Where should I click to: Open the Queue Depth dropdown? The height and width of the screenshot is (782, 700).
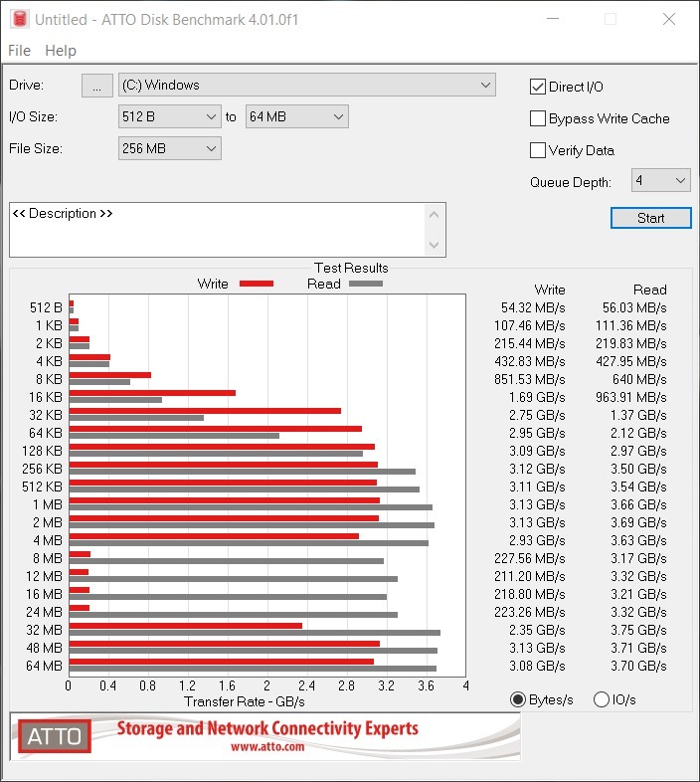pos(680,181)
